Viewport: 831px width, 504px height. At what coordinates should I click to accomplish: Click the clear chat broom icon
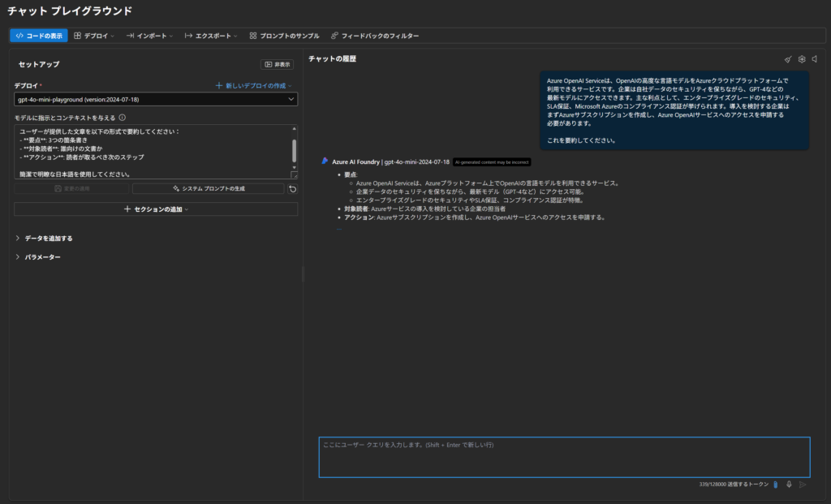787,59
